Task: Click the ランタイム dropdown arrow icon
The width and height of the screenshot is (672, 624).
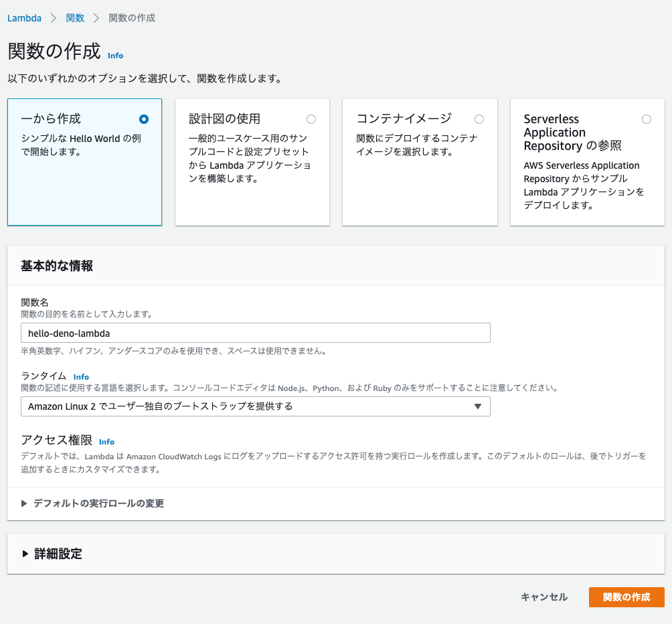Action: 478,406
